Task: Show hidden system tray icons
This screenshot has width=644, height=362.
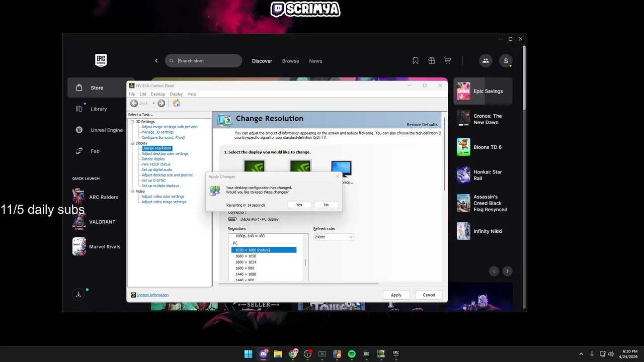Action: click(x=581, y=354)
